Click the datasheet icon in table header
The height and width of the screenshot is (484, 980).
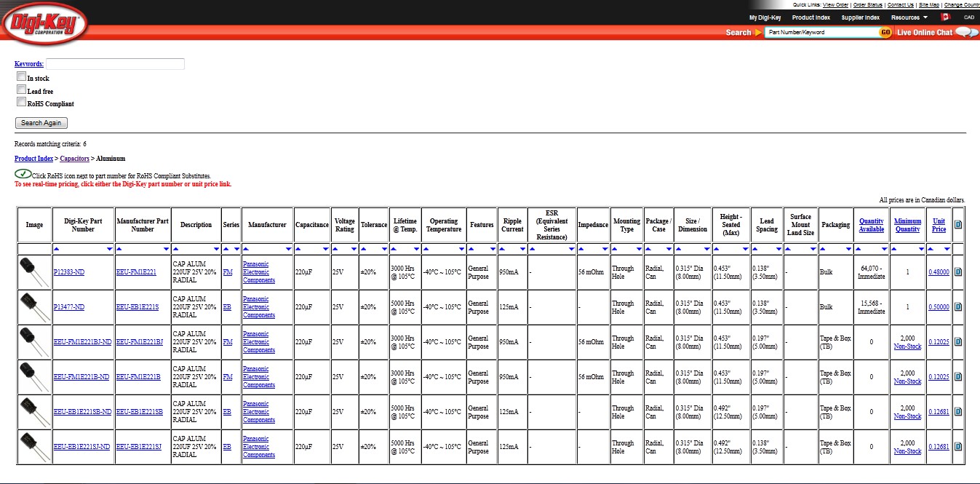click(957, 224)
